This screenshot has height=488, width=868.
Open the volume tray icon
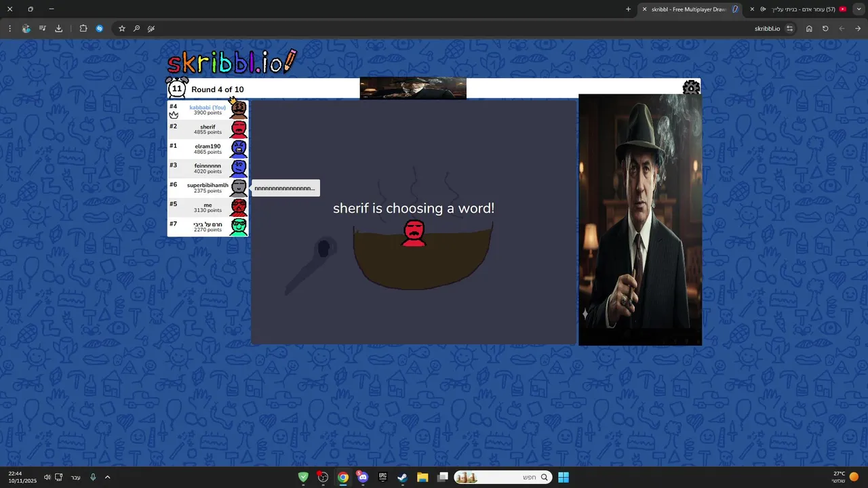coord(47,477)
